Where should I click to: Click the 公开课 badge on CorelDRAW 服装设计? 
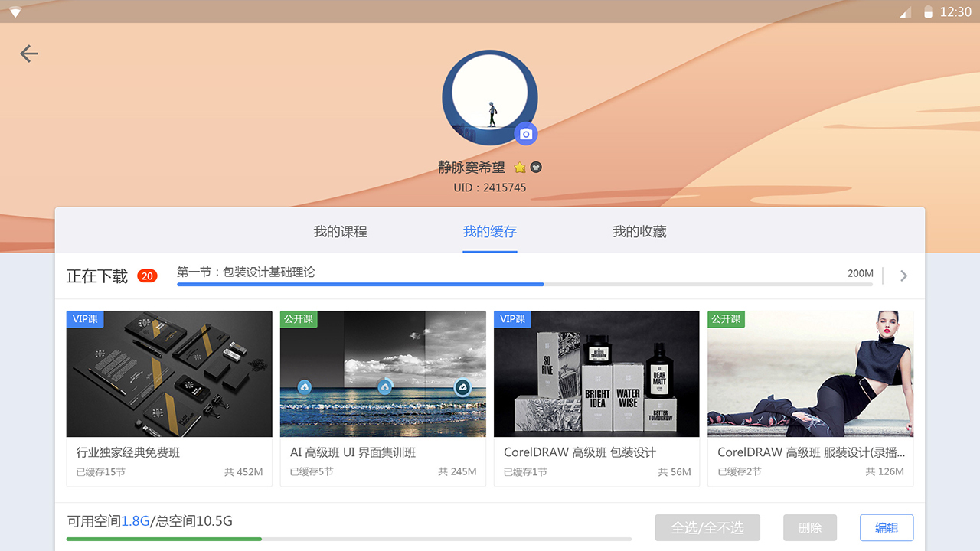tap(726, 319)
